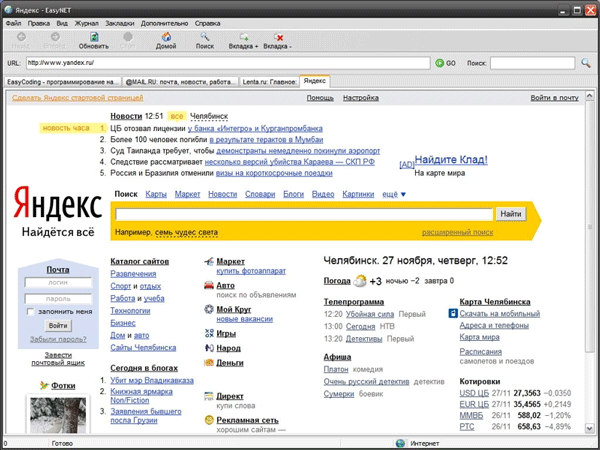Click the Рекламная сеть smiley icon
Image resolution: width=600 pixels, height=450 pixels.
click(x=209, y=420)
